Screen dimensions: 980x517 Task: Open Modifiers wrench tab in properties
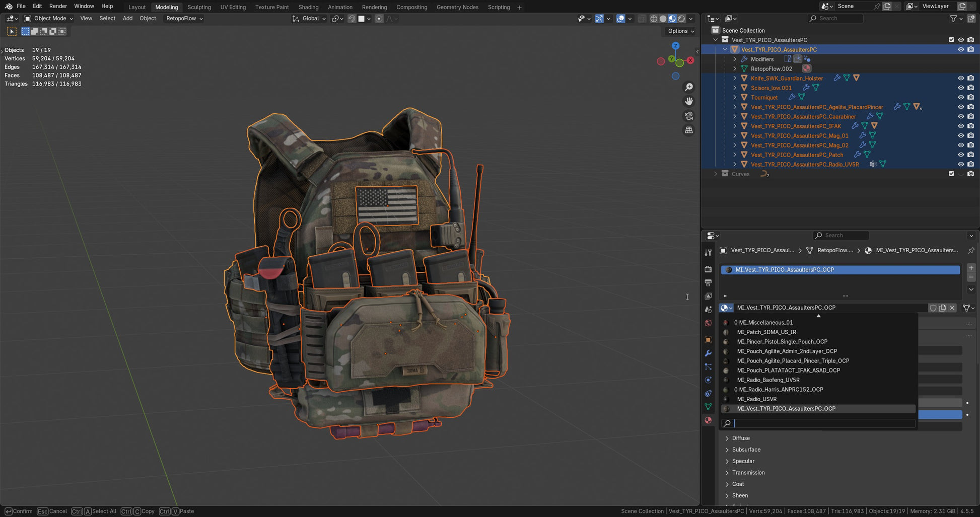[708, 353]
